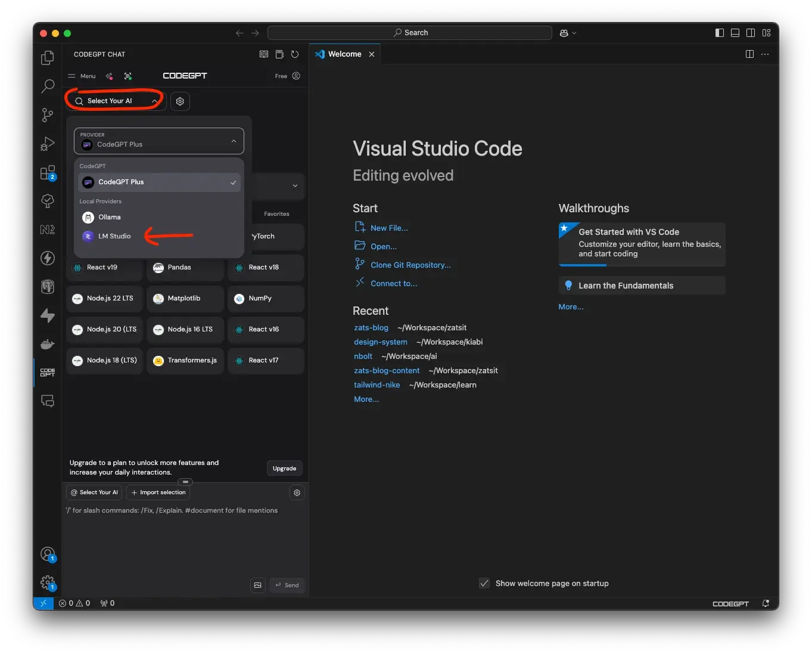The height and width of the screenshot is (654, 812).
Task: Open Customize Layout icon
Action: 766,33
